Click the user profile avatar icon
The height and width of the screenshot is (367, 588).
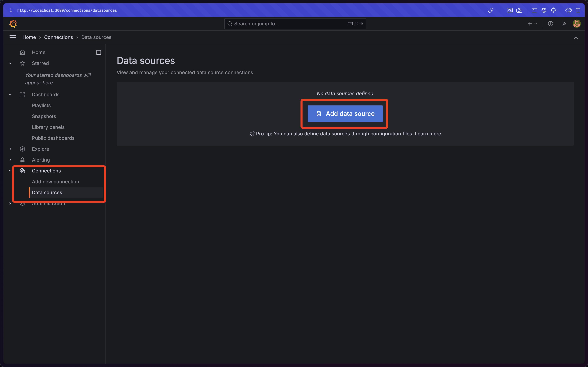(x=577, y=24)
